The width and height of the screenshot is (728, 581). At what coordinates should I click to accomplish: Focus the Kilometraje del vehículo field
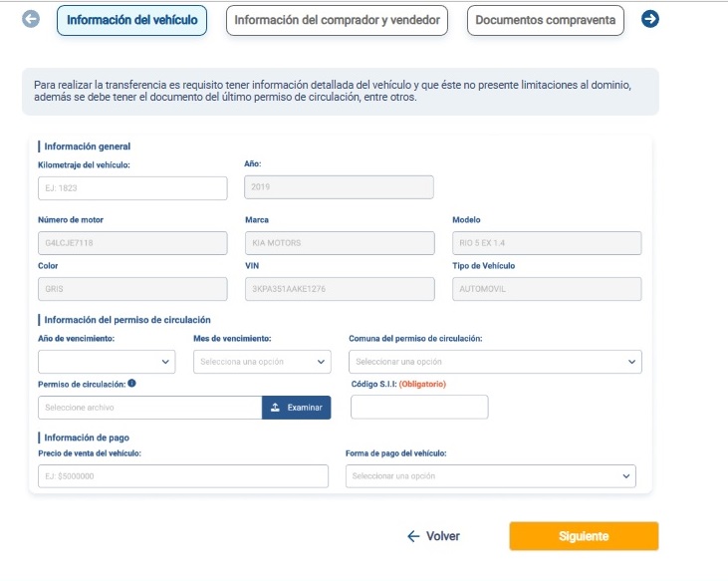(132, 188)
